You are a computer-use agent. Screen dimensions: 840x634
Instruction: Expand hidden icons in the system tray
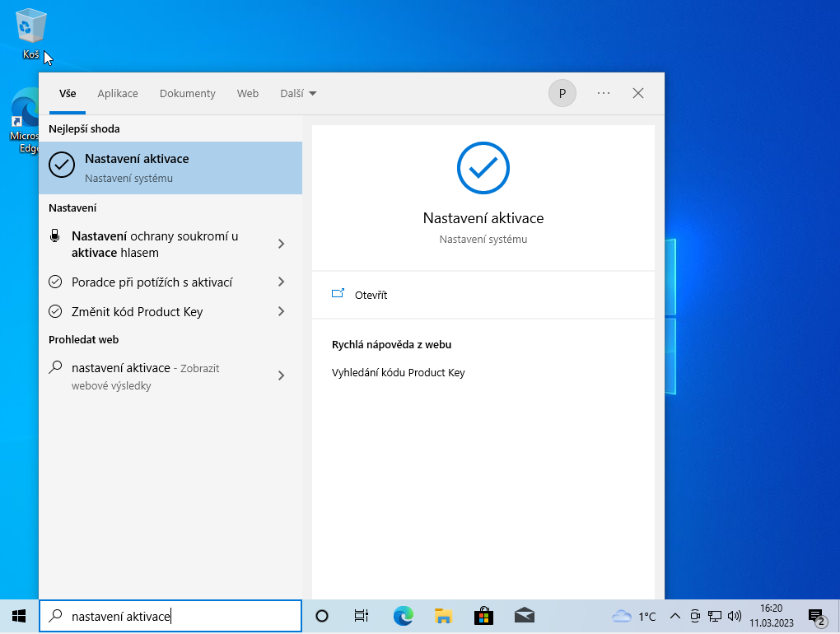(x=674, y=615)
